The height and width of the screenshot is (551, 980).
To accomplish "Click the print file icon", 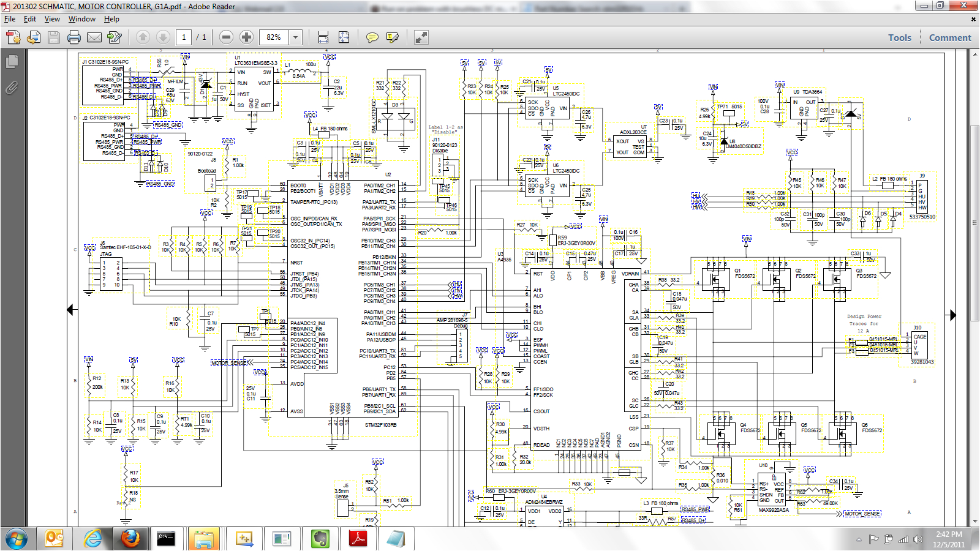I will (74, 37).
